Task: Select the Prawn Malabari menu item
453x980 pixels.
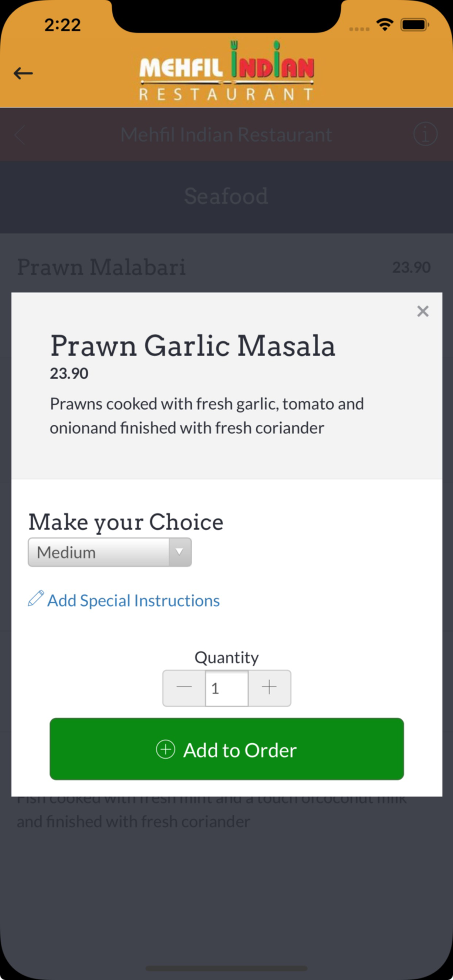Action: 101,268
